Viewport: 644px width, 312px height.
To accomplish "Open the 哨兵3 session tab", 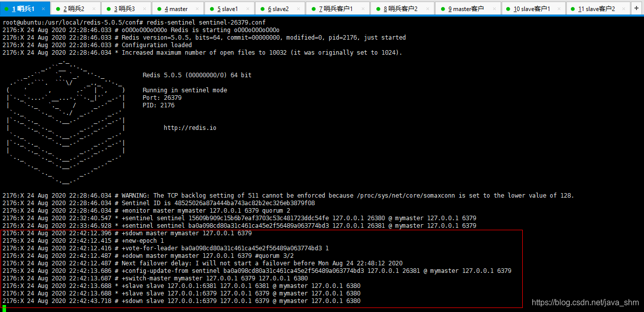I will 126,9.
